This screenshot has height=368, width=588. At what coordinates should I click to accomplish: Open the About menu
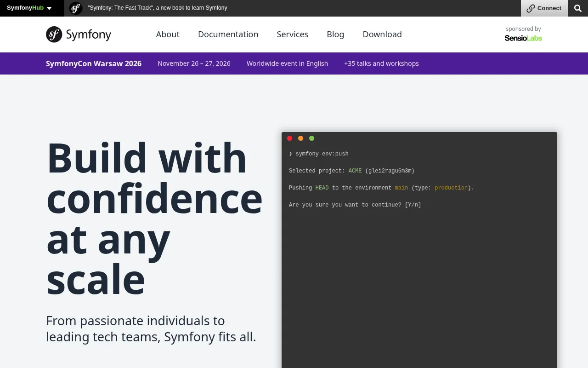[168, 34]
